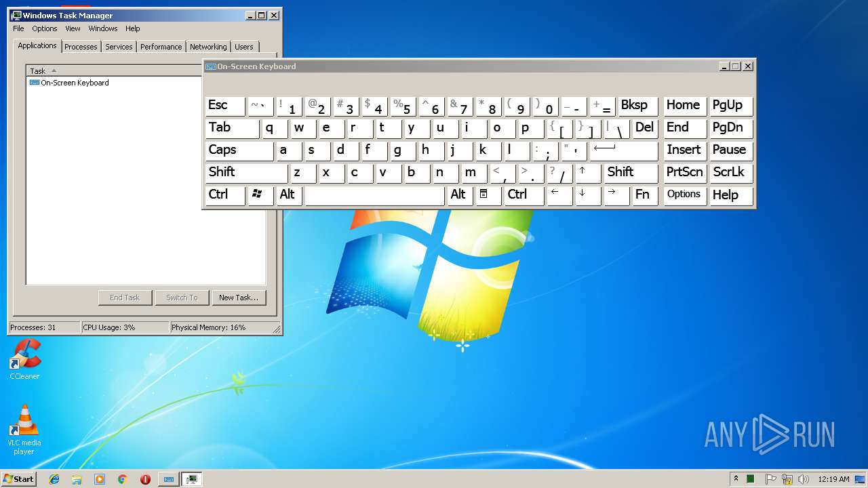Click the Task Manager title bar icon

pyautogui.click(x=16, y=15)
